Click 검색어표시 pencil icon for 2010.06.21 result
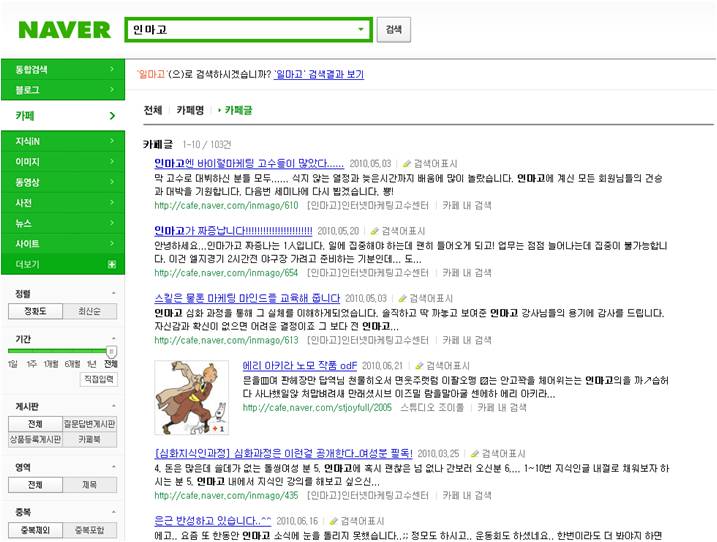This screenshot has height=542, width=717. 419,366
